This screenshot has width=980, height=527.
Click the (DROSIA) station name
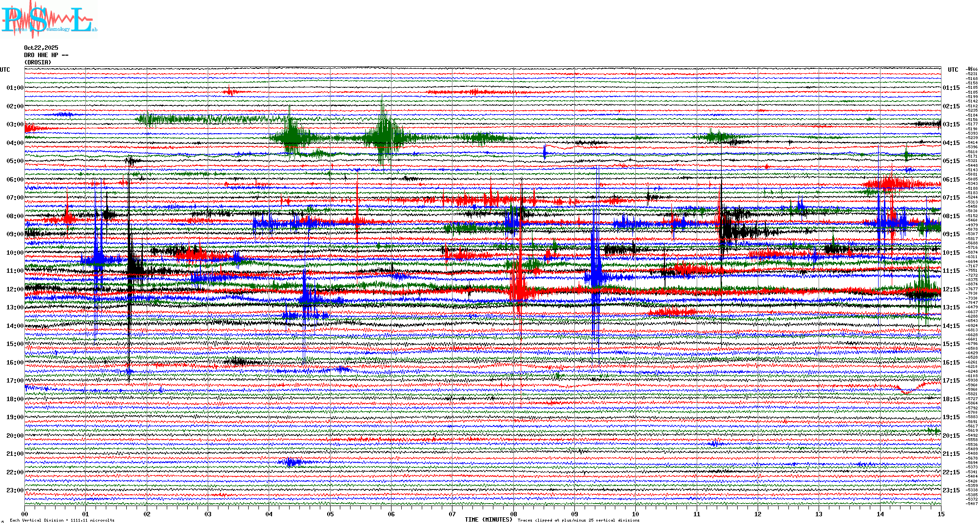click(38, 62)
